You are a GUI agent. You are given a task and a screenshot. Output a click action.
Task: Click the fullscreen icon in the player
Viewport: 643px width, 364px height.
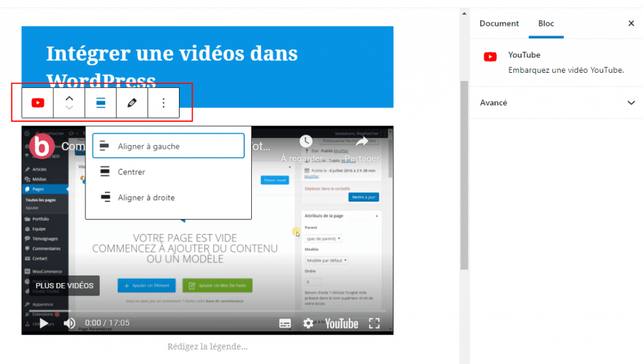375,323
